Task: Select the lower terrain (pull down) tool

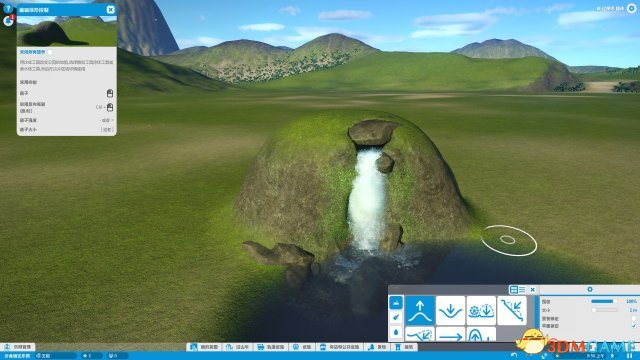Action: 450,311
